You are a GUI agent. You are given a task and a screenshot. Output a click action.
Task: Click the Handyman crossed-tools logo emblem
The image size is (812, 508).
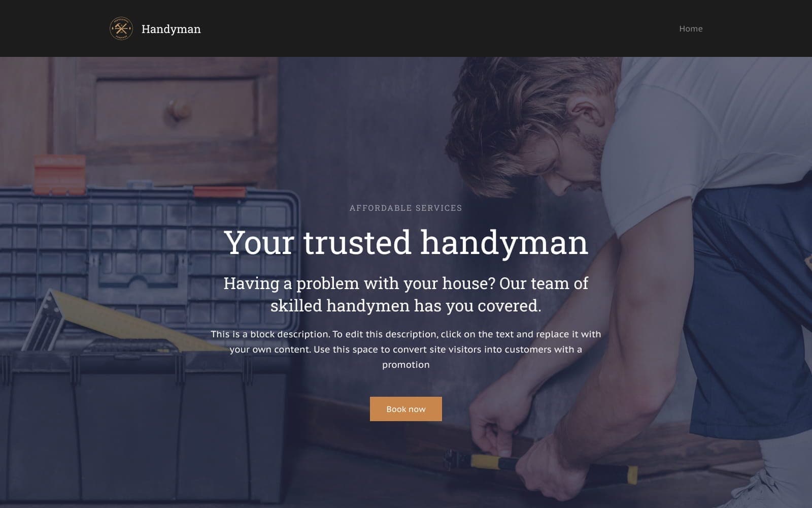pyautogui.click(x=121, y=28)
